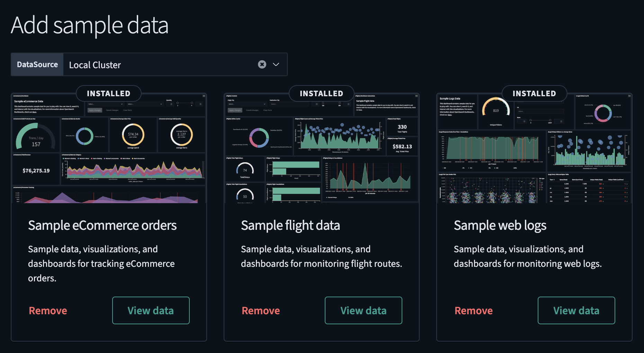Viewport: 644px width, 353px height.
Task: Click the INSTALLED badge on flight data card
Action: pyautogui.click(x=322, y=93)
